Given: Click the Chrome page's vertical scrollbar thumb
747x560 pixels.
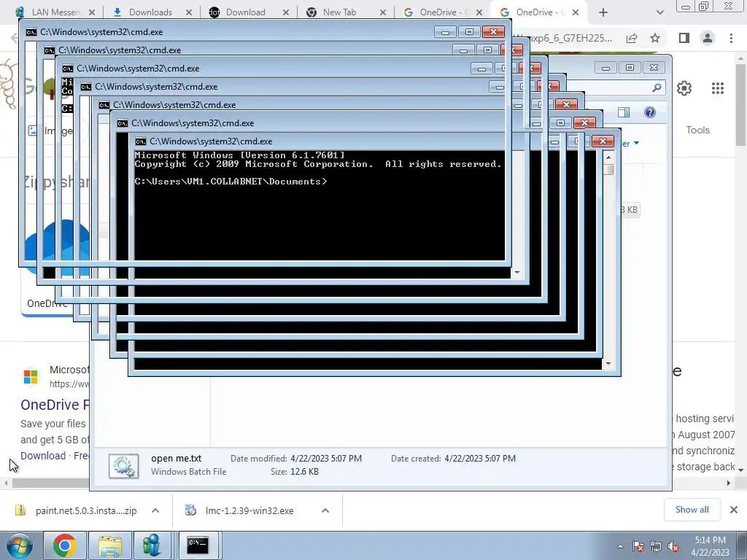Looking at the screenshot, I should [740, 105].
